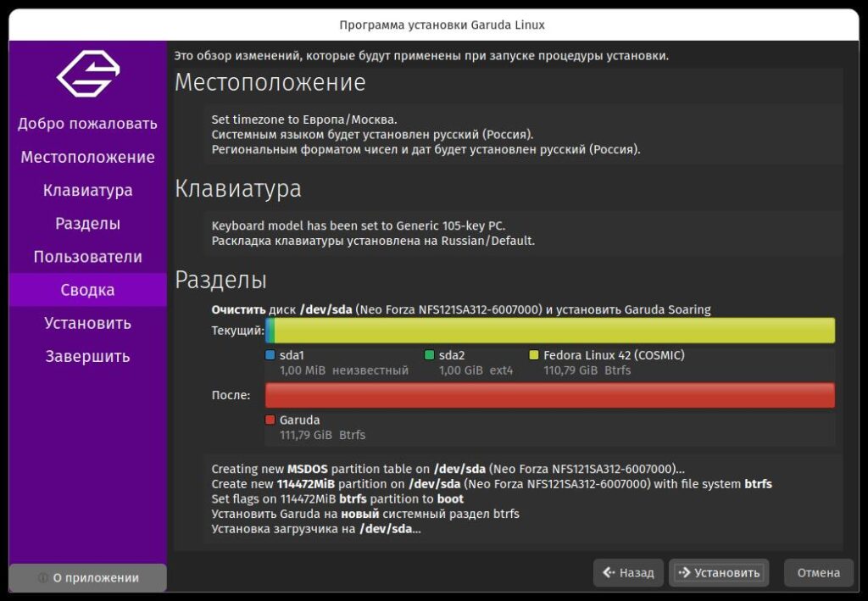Click the Местоположение heading in the summary
Image resolution: width=868 pixels, height=601 pixels.
coord(270,83)
